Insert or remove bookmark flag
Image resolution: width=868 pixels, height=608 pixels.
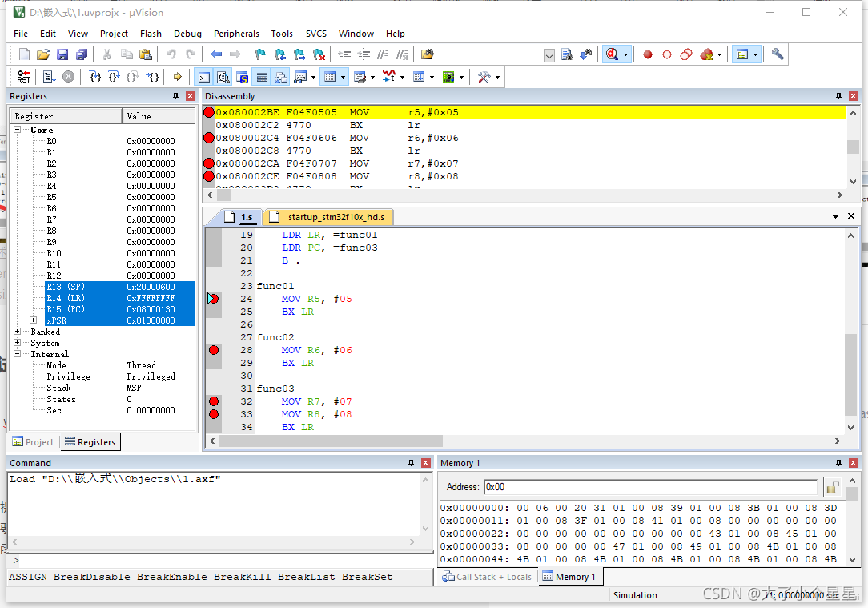pyautogui.click(x=260, y=54)
